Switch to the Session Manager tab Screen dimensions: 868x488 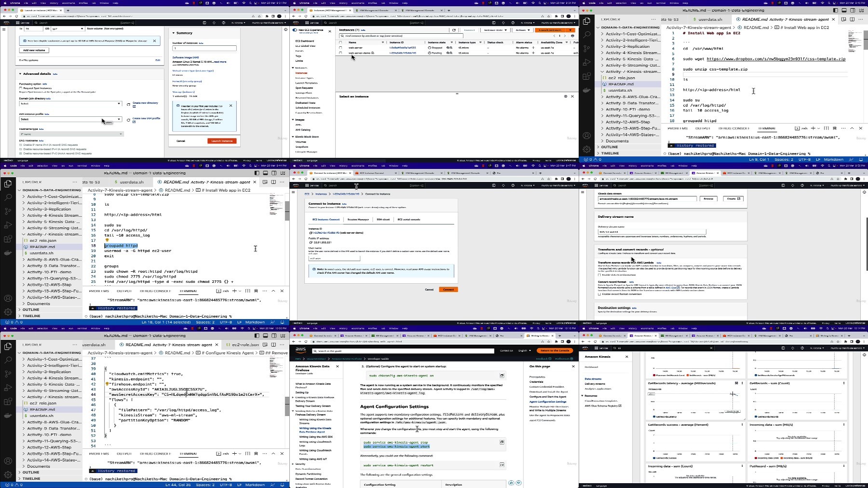click(x=358, y=220)
